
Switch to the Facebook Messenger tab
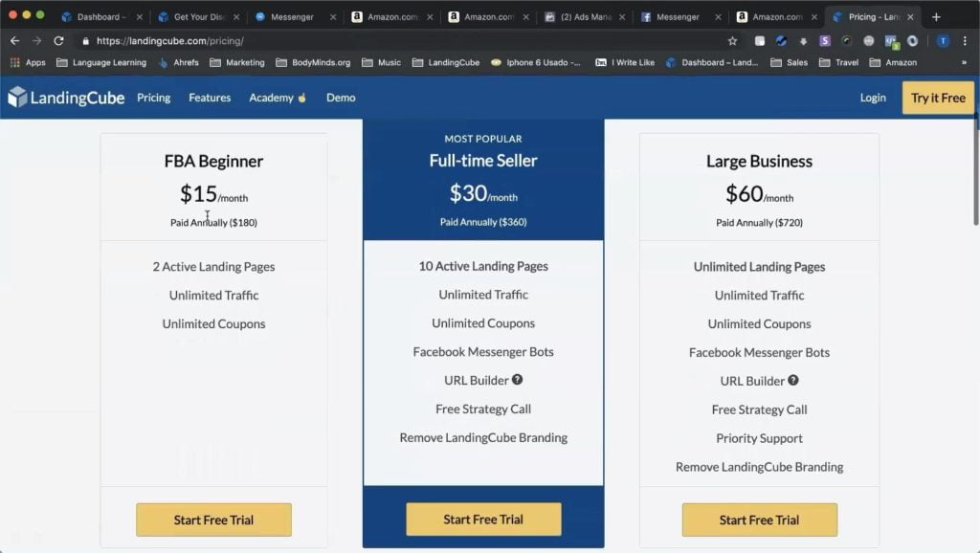coord(677,17)
